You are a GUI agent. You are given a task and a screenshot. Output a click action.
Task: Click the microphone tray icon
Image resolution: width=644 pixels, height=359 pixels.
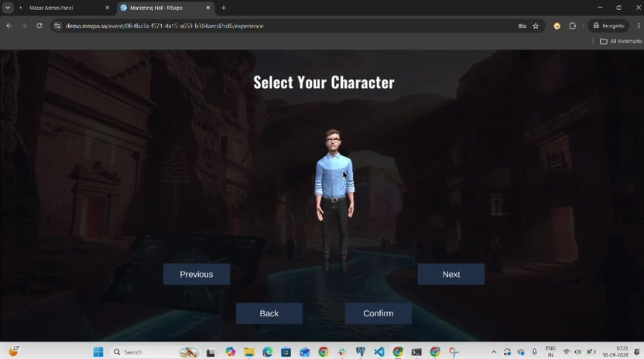tap(534, 352)
